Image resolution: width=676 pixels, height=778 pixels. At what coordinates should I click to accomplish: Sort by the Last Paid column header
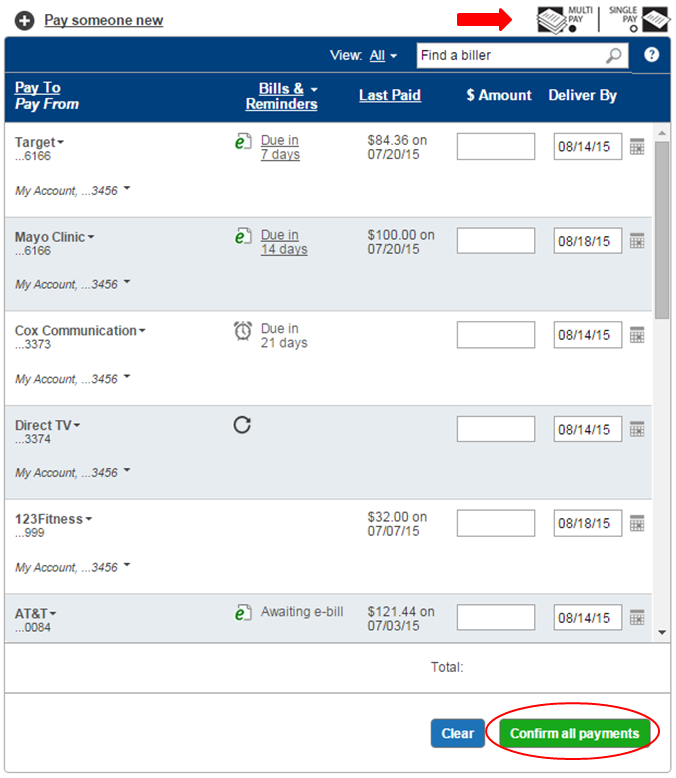390,95
